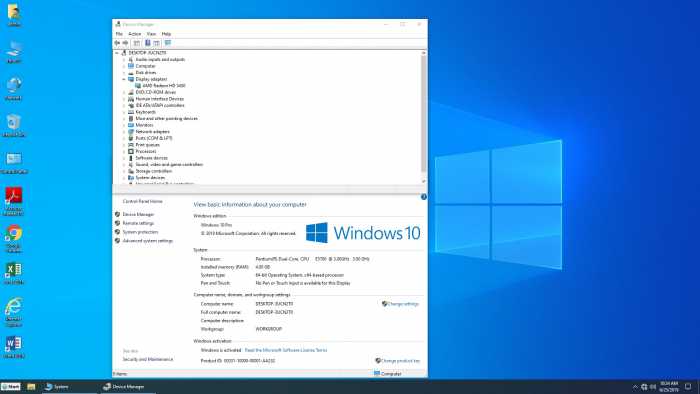Select Ports (COM & LPT) in the tree
700x394 pixels.
(154, 138)
